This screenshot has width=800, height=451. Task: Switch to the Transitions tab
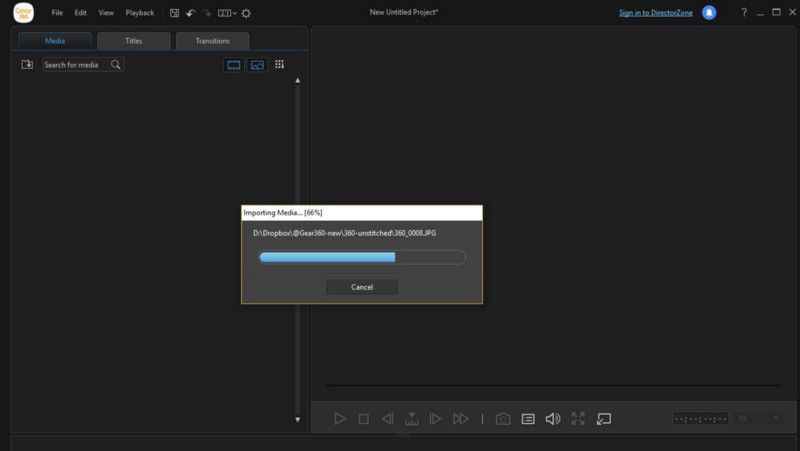(213, 41)
